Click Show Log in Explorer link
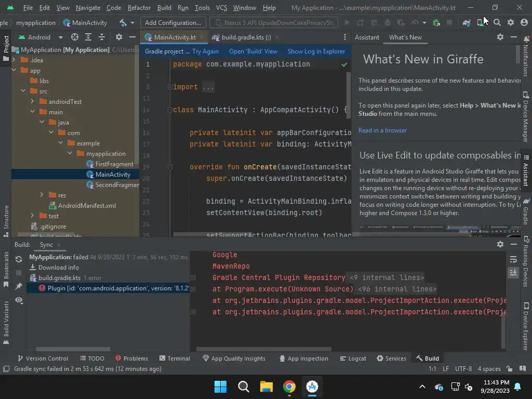 coord(316,51)
